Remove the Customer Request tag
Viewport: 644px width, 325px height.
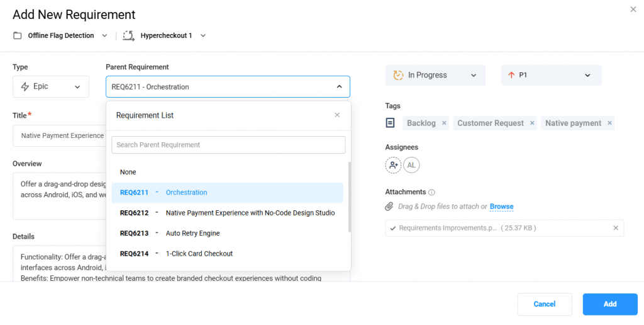pos(532,123)
